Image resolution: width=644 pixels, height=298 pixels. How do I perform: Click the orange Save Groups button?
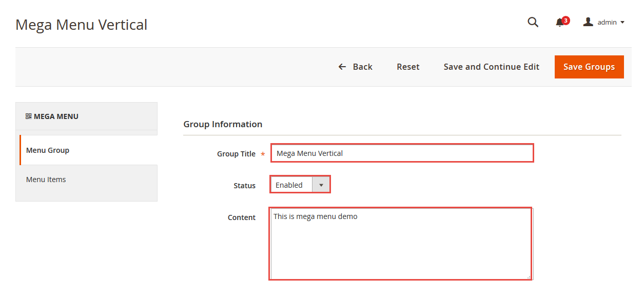point(589,67)
